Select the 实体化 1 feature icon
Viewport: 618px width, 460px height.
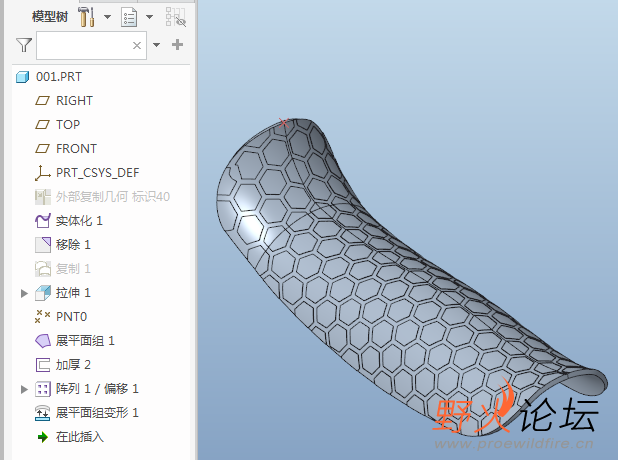click(x=43, y=221)
